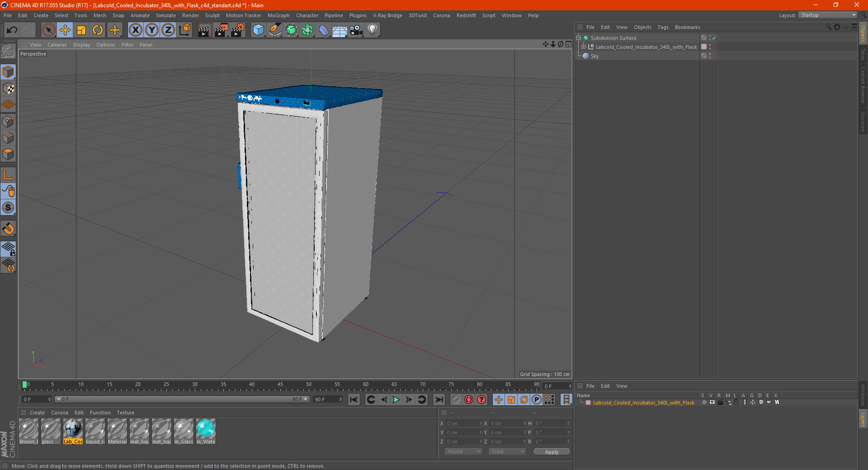Viewport: 868px width, 470px height.
Task: Expand the Labcold_Cooled_Incubator object hierarchy
Action: click(584, 47)
